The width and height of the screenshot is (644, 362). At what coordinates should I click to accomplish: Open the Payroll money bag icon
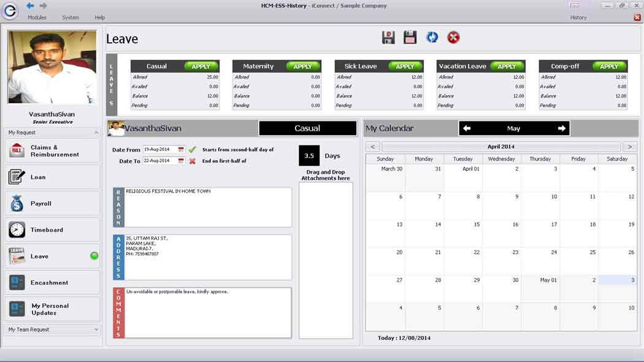pos(17,203)
